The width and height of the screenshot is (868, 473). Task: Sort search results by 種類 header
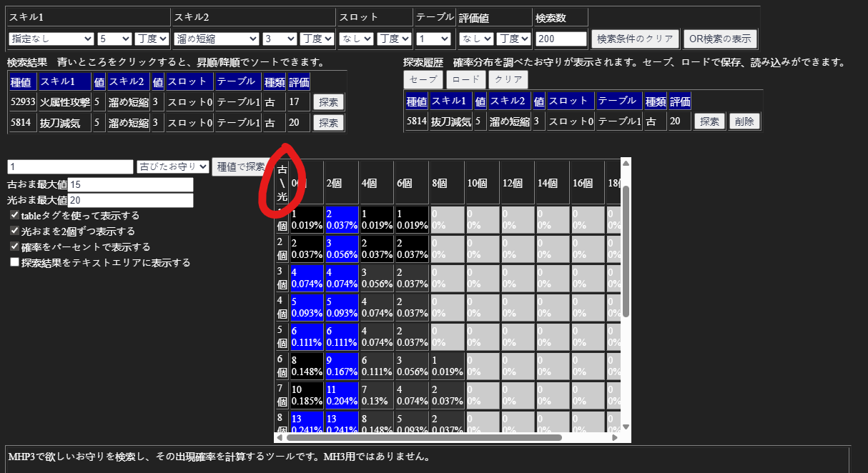(274, 82)
